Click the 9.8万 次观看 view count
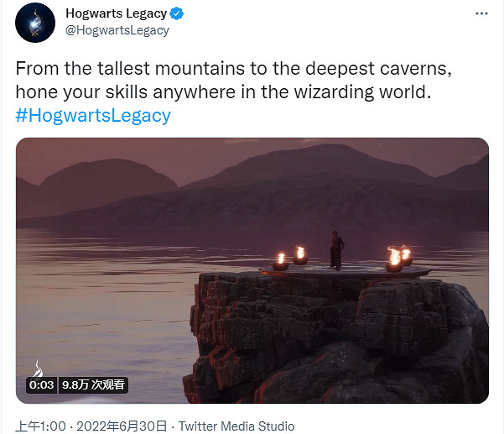The width and height of the screenshot is (504, 434). pos(93,384)
